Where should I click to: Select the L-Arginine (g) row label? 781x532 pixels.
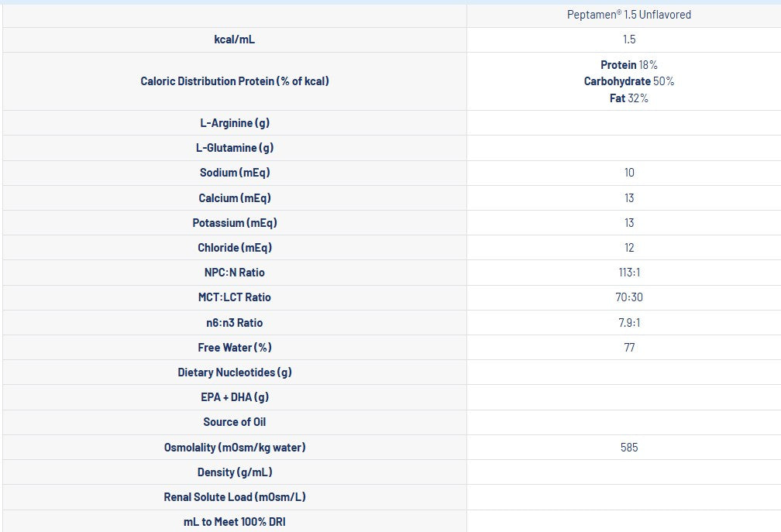(x=234, y=123)
